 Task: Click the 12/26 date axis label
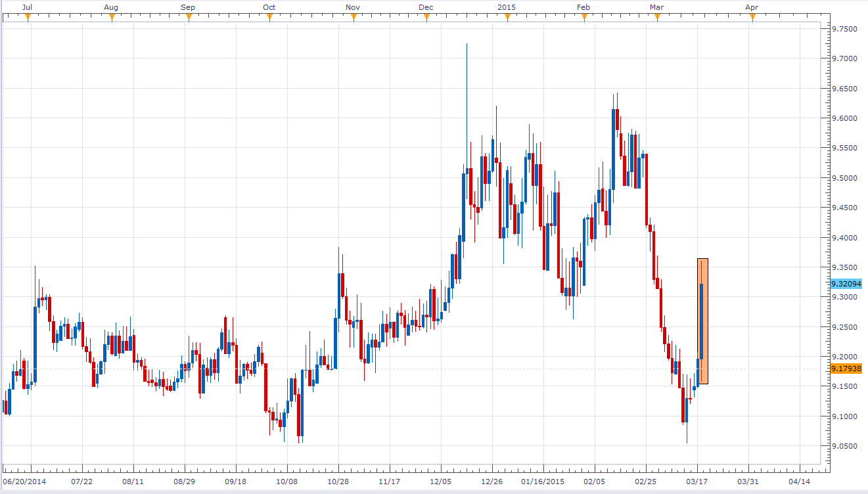pos(492,482)
